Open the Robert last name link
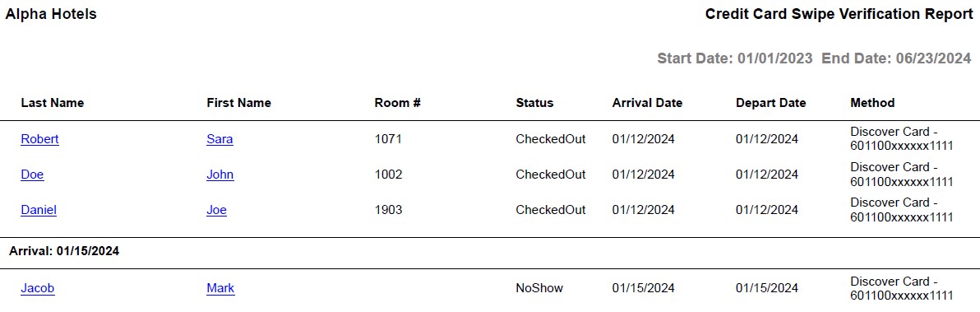The height and width of the screenshot is (312, 980). point(40,139)
